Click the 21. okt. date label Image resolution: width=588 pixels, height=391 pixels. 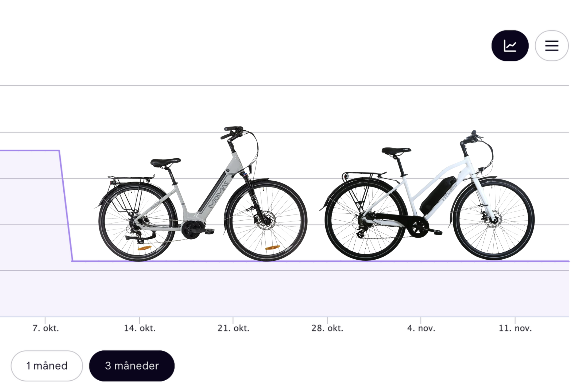click(233, 328)
